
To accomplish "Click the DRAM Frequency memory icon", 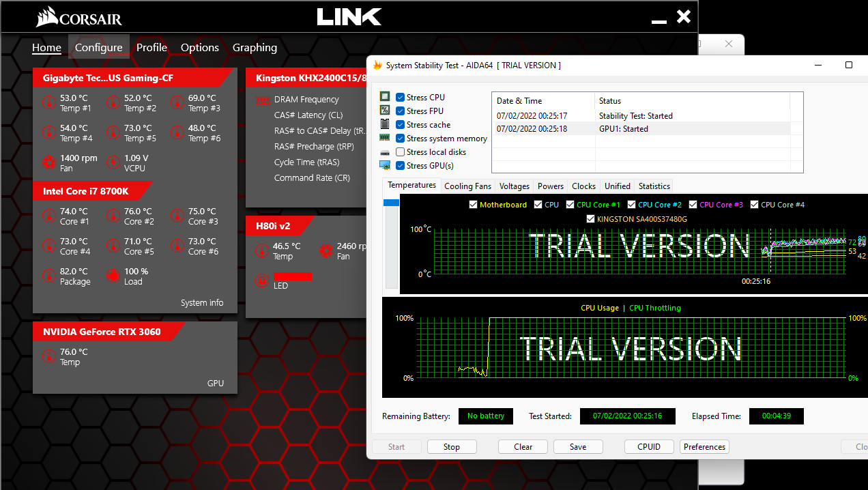I will pyautogui.click(x=262, y=100).
